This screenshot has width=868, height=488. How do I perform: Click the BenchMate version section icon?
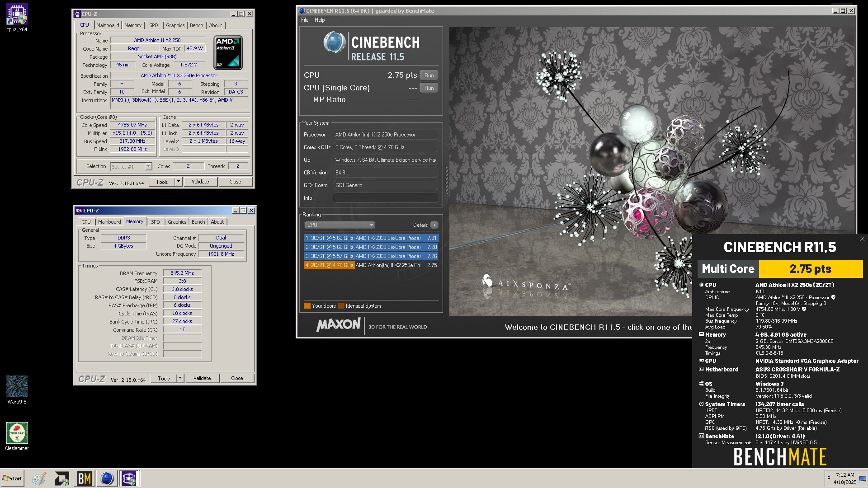[x=702, y=436]
